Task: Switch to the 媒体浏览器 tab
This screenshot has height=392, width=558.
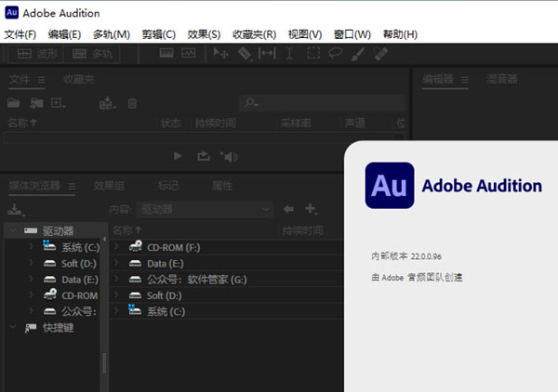Action: (34, 186)
